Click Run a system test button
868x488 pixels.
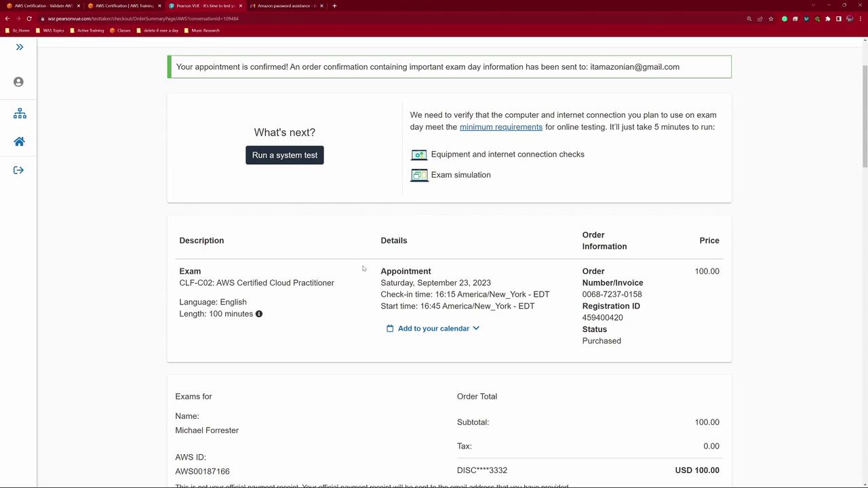point(285,155)
